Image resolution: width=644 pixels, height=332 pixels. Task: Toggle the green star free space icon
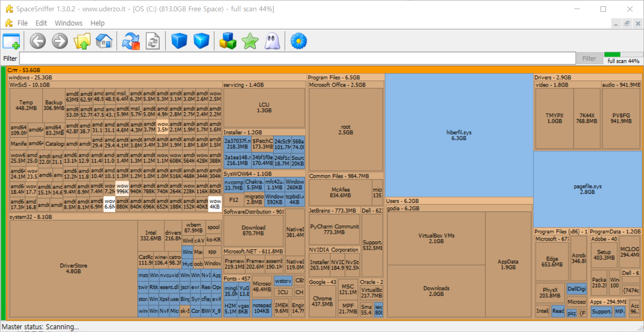(250, 41)
